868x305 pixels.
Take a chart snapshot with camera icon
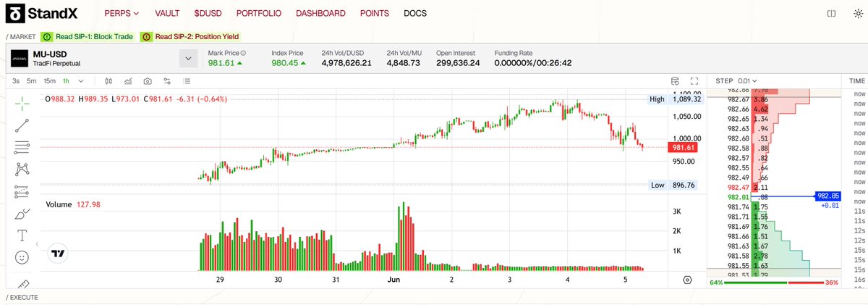(148, 81)
